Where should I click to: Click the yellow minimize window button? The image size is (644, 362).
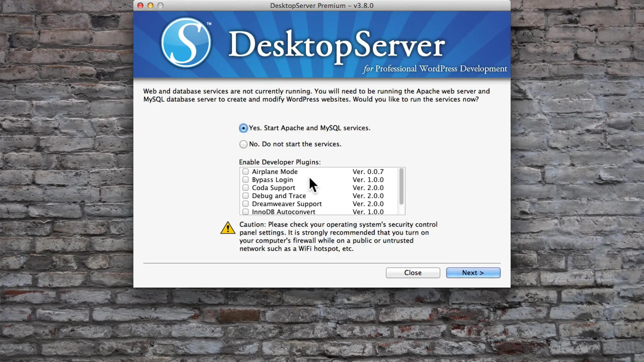point(151,6)
